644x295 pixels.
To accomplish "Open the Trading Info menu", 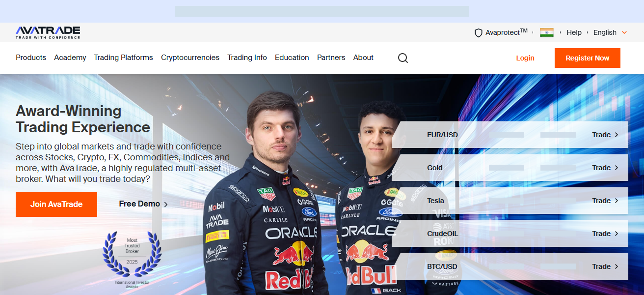I will (x=247, y=58).
